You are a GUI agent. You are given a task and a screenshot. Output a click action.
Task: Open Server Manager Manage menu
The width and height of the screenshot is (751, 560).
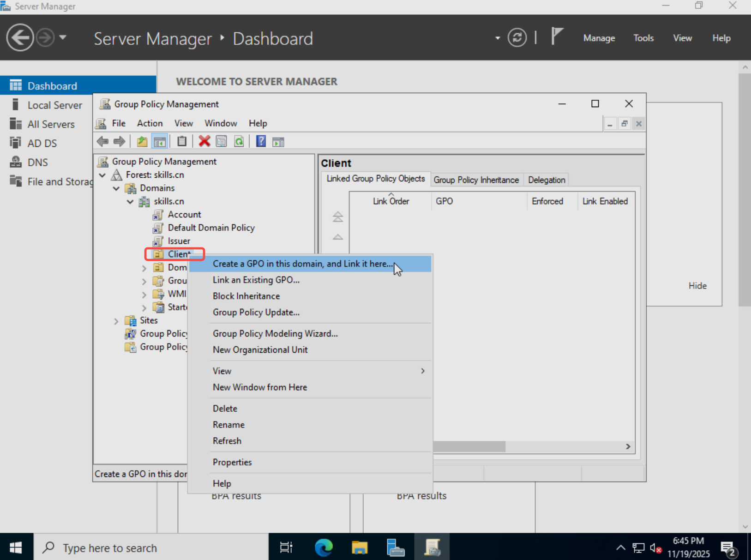click(x=599, y=38)
